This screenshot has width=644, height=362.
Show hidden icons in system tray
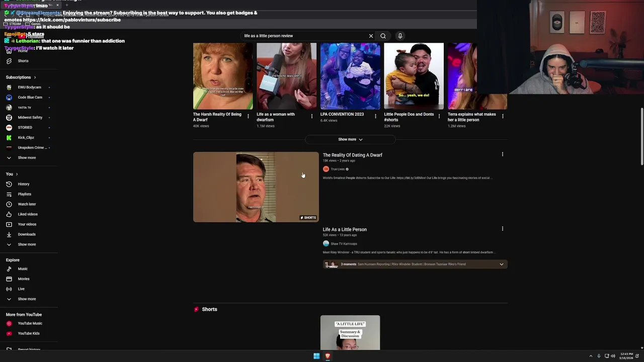point(591,356)
